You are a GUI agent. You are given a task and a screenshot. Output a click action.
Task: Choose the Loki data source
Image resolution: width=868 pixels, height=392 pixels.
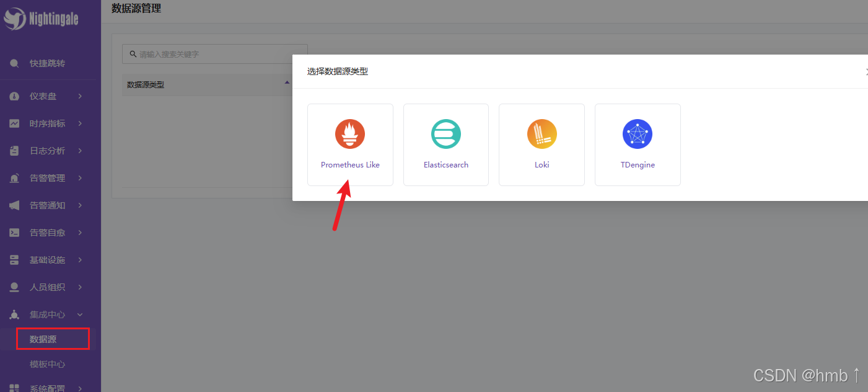click(541, 145)
